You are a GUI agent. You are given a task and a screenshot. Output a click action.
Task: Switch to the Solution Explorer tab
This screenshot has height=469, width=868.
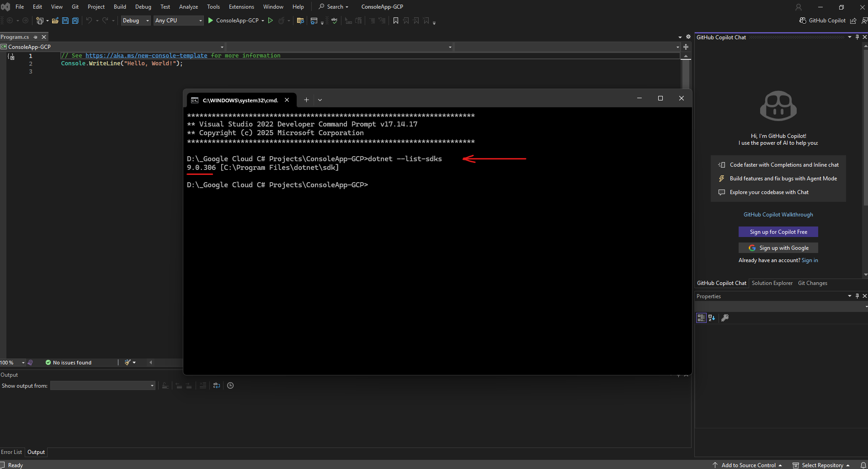772,283
